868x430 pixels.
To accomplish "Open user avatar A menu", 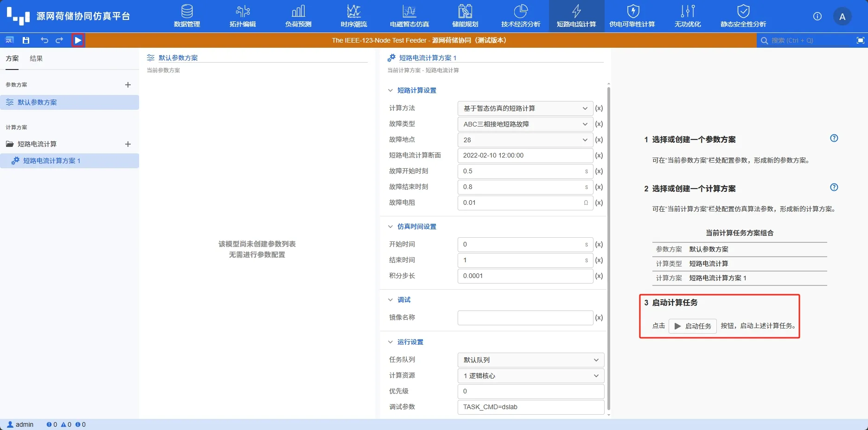I will (842, 17).
